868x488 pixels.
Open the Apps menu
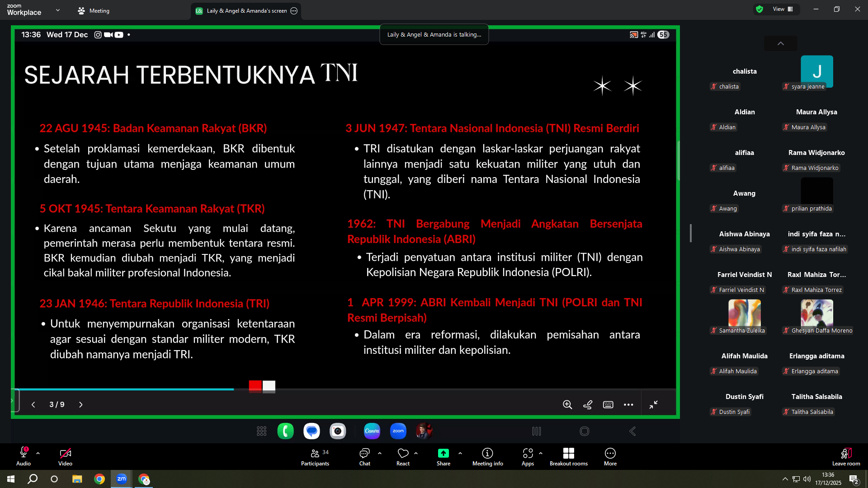(528, 456)
